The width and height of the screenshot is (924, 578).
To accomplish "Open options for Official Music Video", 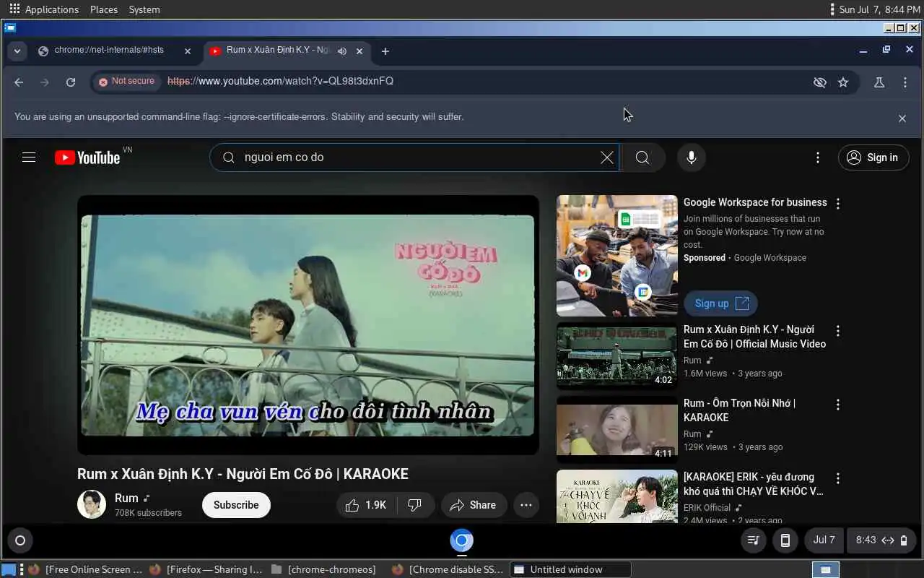I will [838, 331].
